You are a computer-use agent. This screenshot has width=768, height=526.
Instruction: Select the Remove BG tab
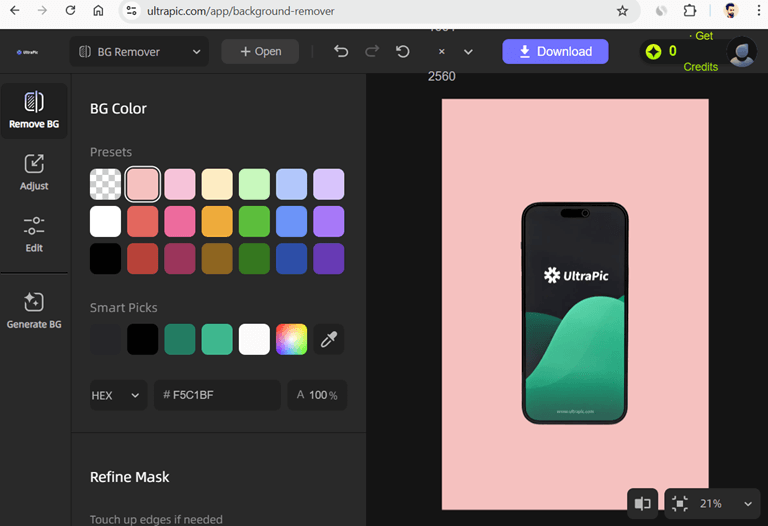(x=34, y=110)
